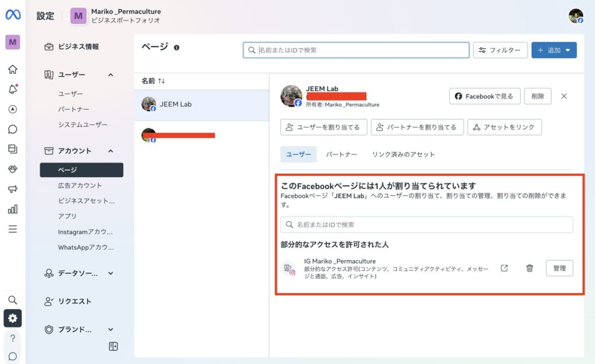Expand the ブランド section in sidebar
This screenshot has width=595, height=364.
pyautogui.click(x=110, y=329)
